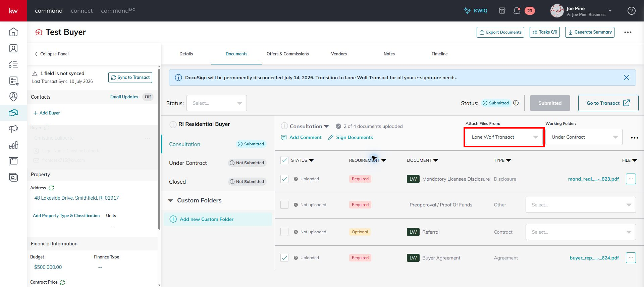Click the Go to Transact button
This screenshot has width=644, height=287.
tap(608, 103)
